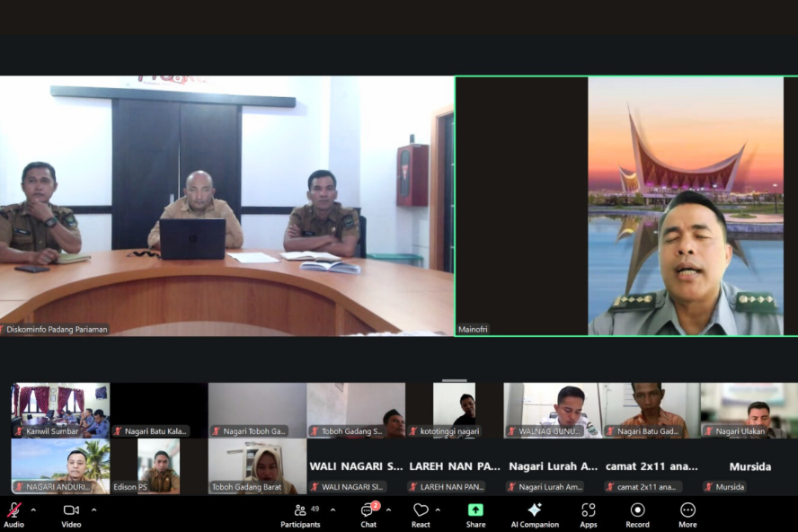Viewport: 798px width, 532px height.
Task: Expand the chevron next to React
Action: tap(439, 510)
